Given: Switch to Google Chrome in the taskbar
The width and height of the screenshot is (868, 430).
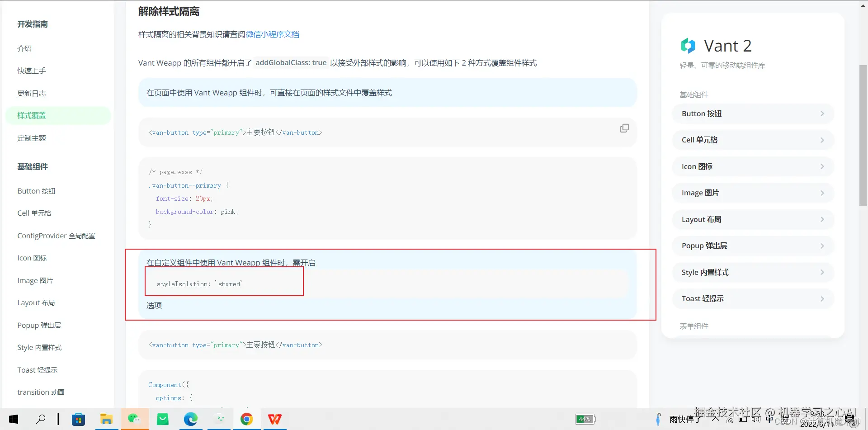Looking at the screenshot, I should coord(246,419).
